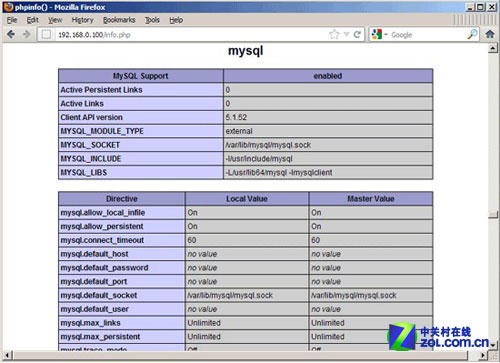The width and height of the screenshot is (500, 363).
Task: Reload the page with the refresh icon
Action: click(x=357, y=34)
